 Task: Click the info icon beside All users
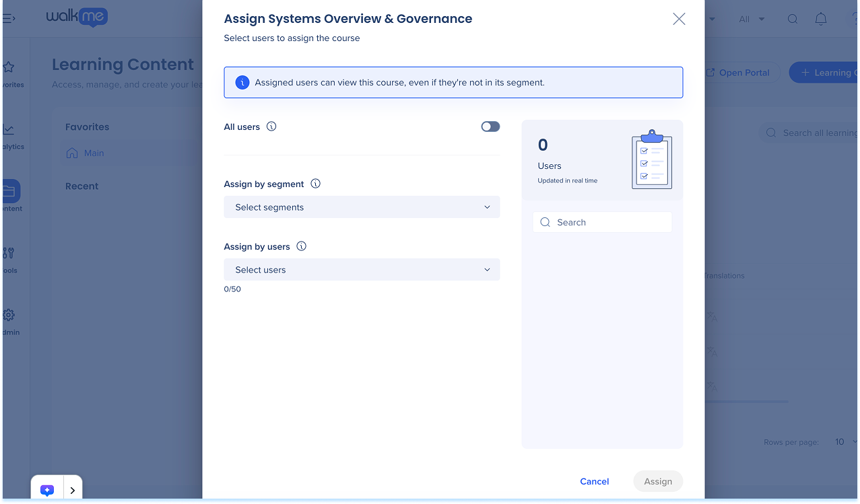(x=271, y=127)
